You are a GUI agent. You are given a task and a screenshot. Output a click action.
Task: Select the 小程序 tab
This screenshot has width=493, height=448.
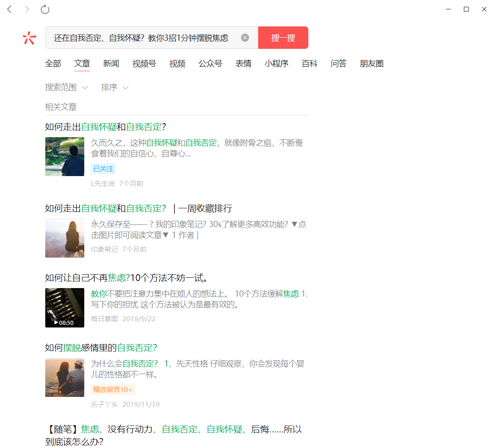click(x=277, y=64)
